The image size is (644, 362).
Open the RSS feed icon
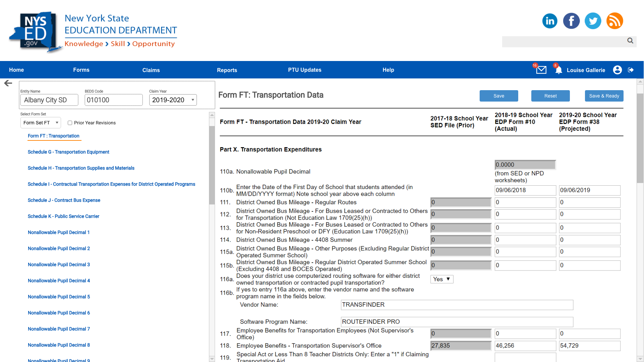coord(614,21)
